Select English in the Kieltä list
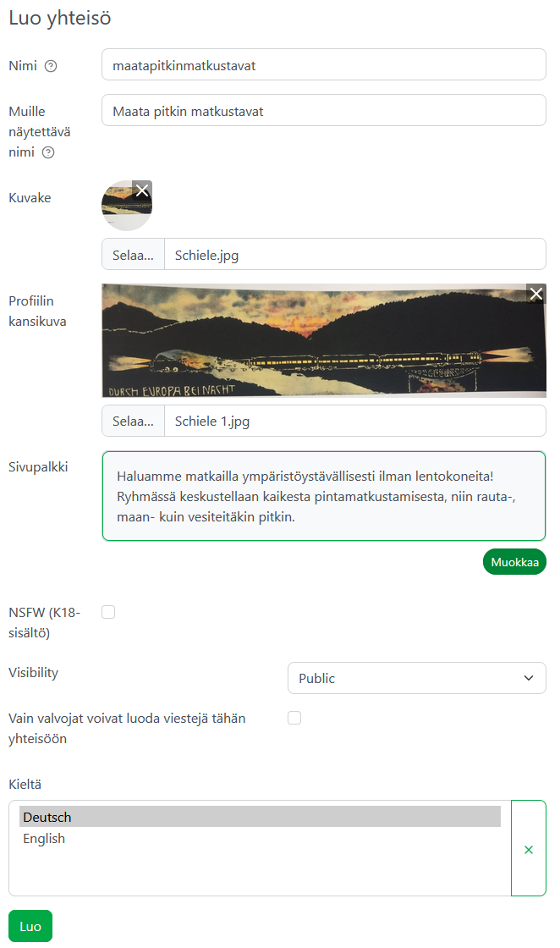 click(260, 838)
